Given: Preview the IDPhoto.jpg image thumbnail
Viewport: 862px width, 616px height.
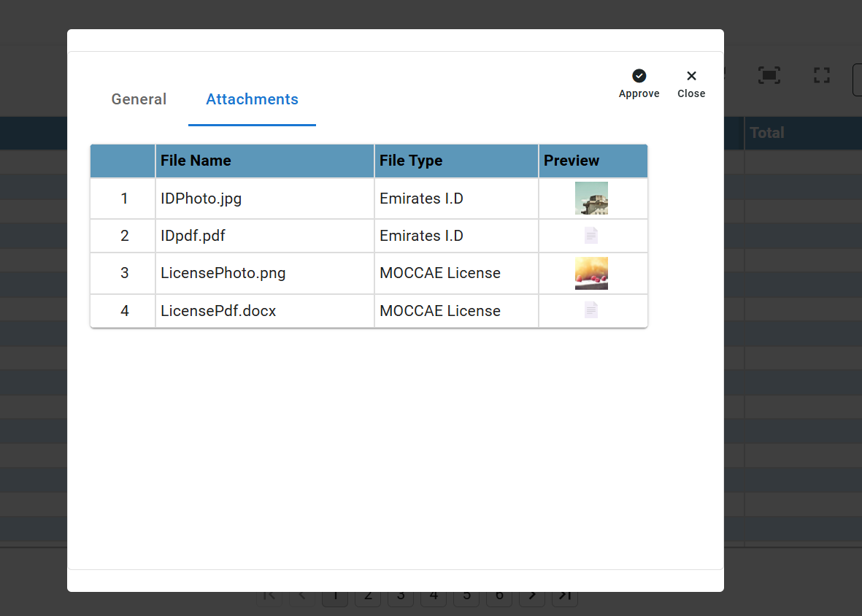Looking at the screenshot, I should [x=591, y=199].
